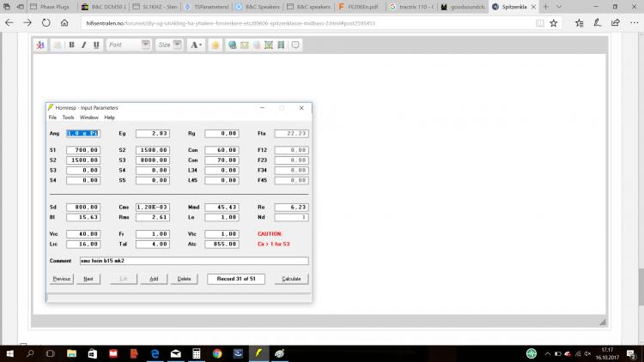Click the Calculate button in Hornresp

point(291,279)
